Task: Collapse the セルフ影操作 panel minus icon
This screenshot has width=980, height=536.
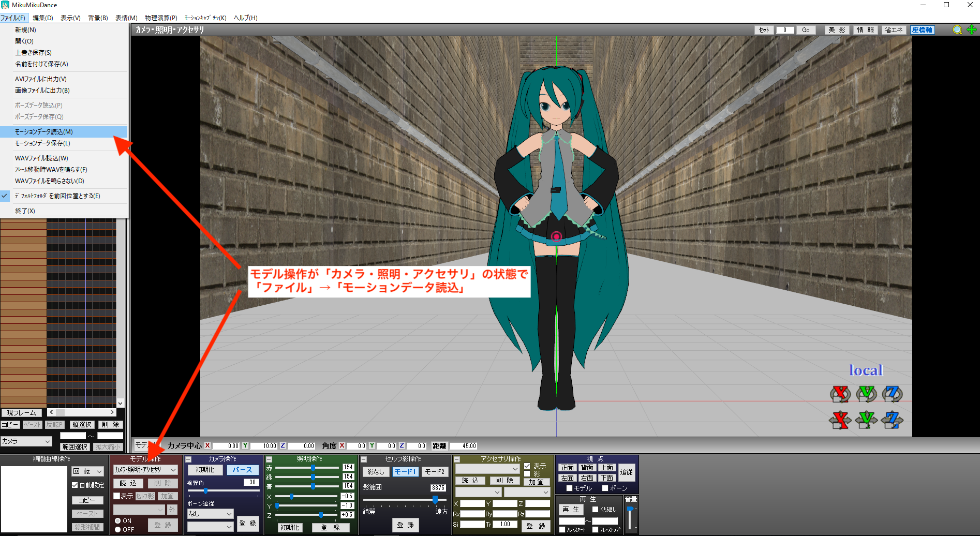Action: [x=364, y=459]
